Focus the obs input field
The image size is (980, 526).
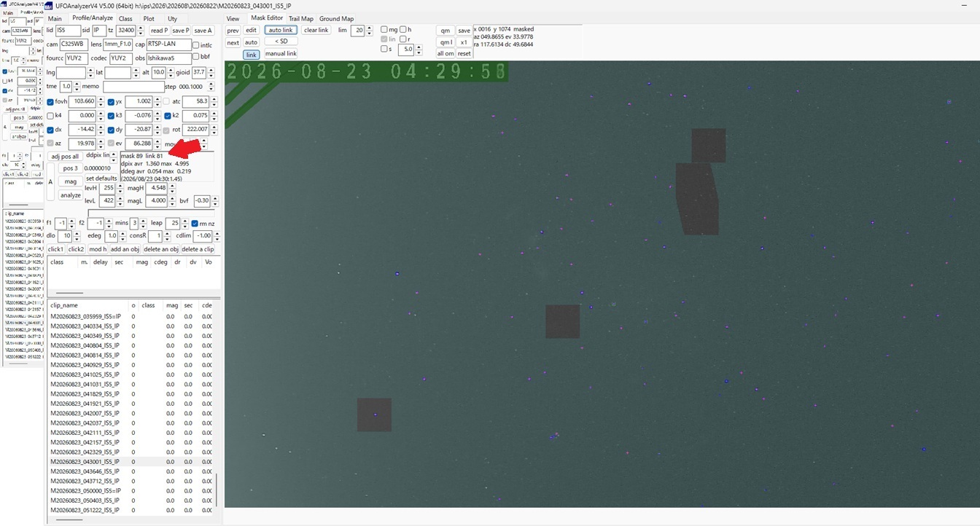[x=168, y=58]
